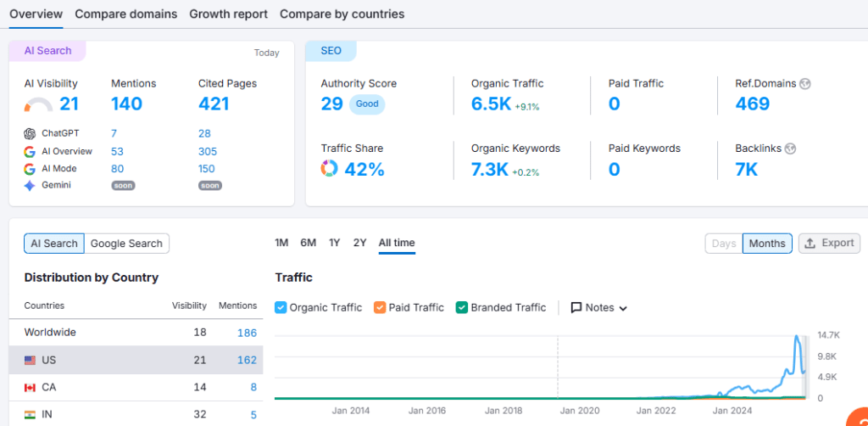The width and height of the screenshot is (868, 426).
Task: Open AI Mode cited pages count 150
Action: coord(207,168)
